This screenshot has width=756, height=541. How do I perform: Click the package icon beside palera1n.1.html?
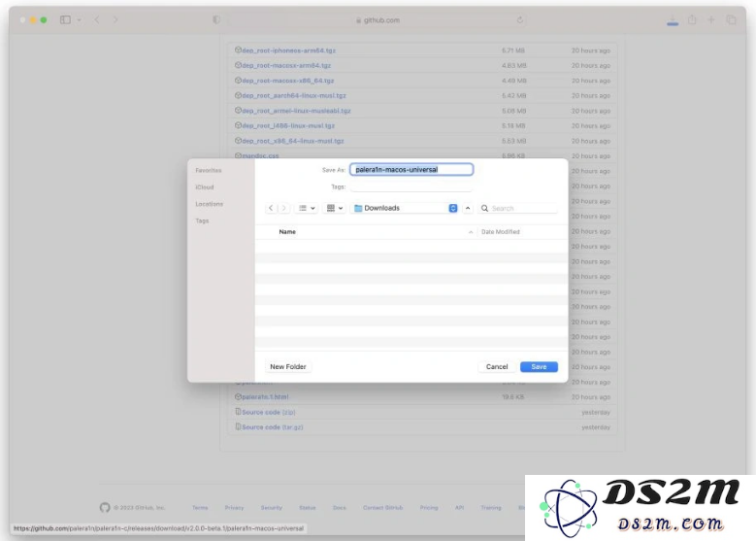pos(238,396)
